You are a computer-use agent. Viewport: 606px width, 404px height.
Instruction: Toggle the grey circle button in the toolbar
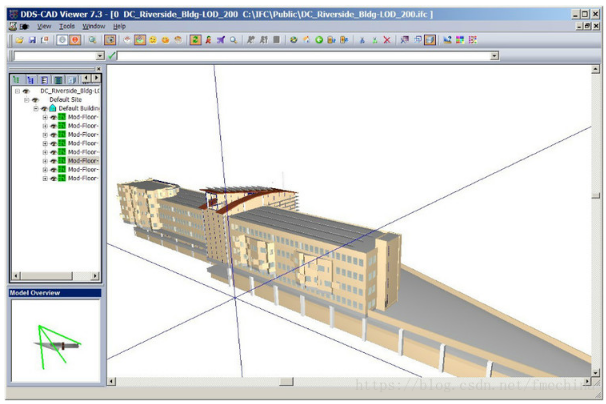tap(62, 40)
